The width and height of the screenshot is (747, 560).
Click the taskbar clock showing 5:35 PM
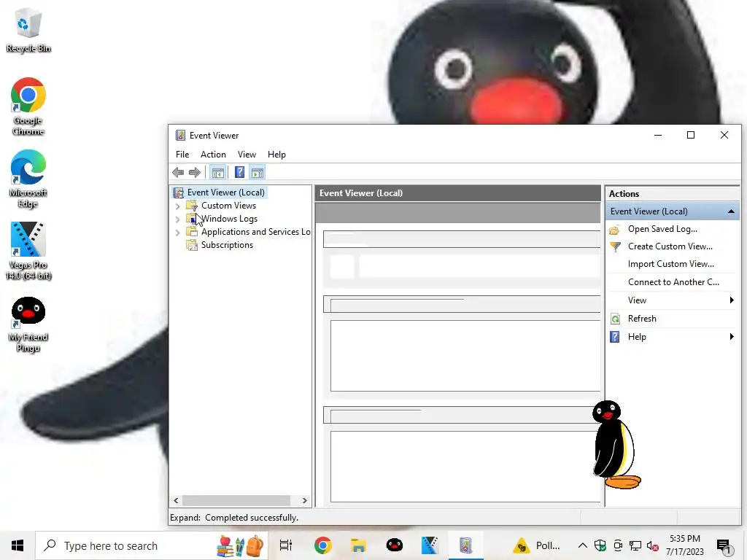[684, 545]
